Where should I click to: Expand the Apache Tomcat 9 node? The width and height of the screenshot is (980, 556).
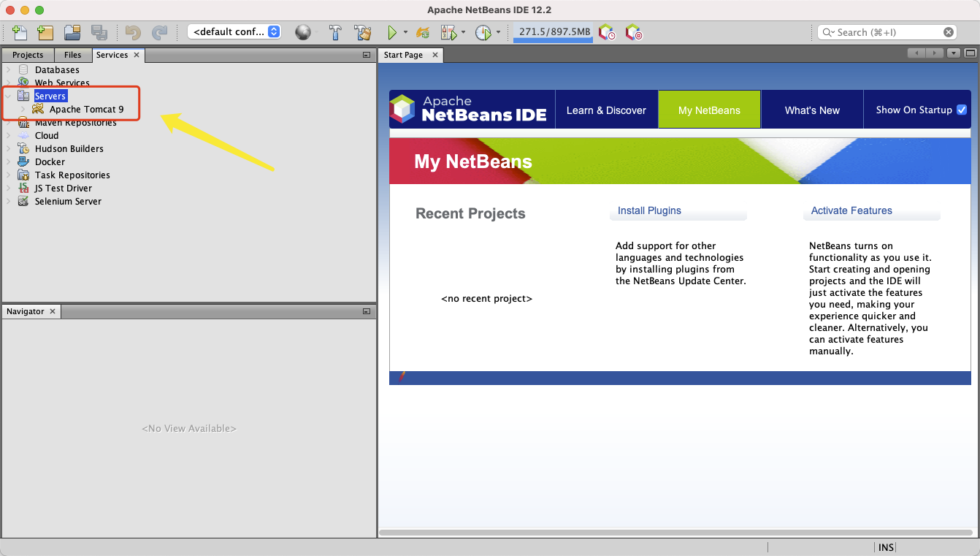click(23, 109)
